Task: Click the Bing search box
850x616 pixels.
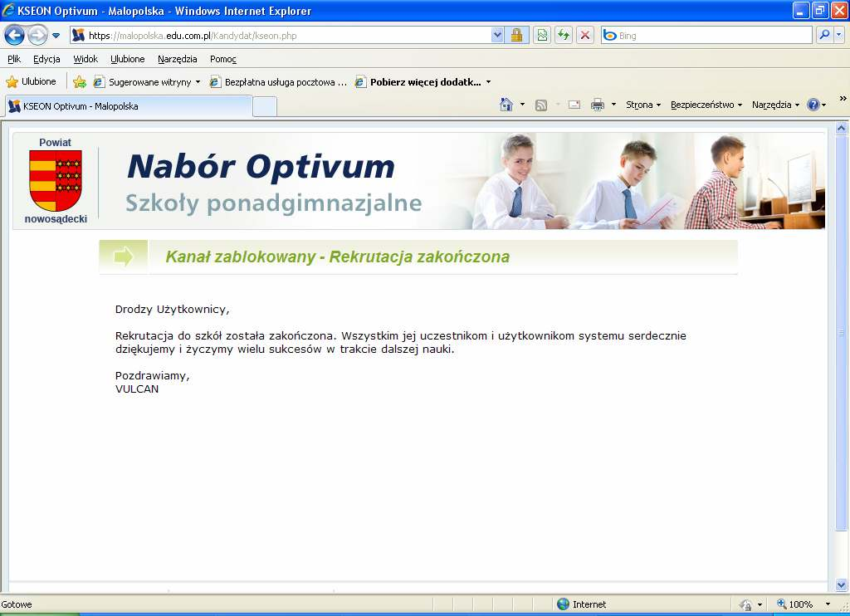Action: (x=706, y=36)
